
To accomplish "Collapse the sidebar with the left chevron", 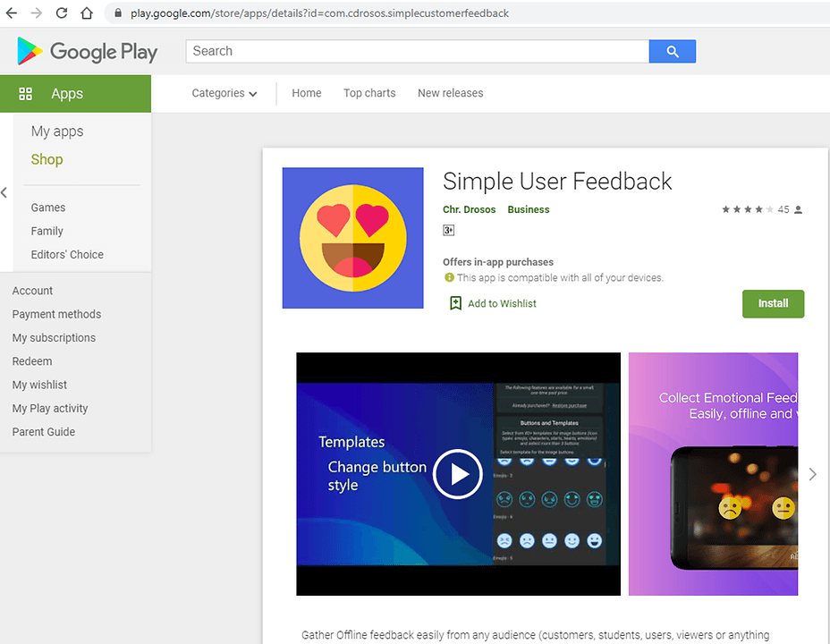I will 4,192.
